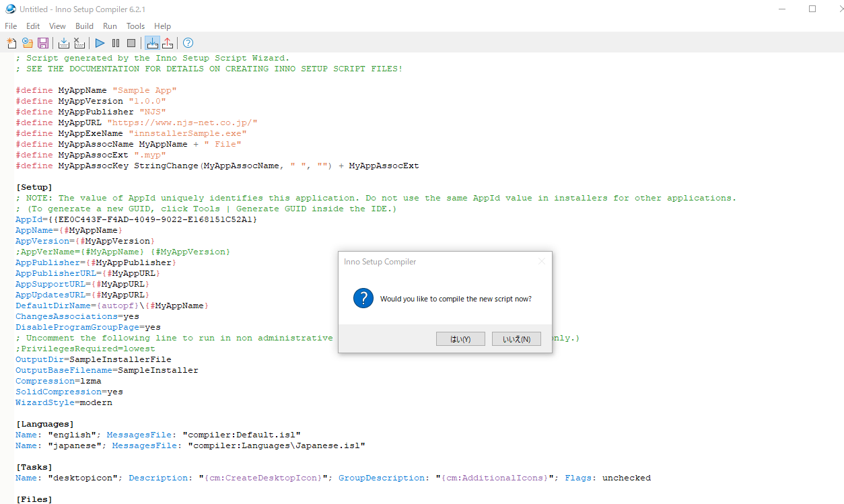Open the View menu

(x=57, y=26)
